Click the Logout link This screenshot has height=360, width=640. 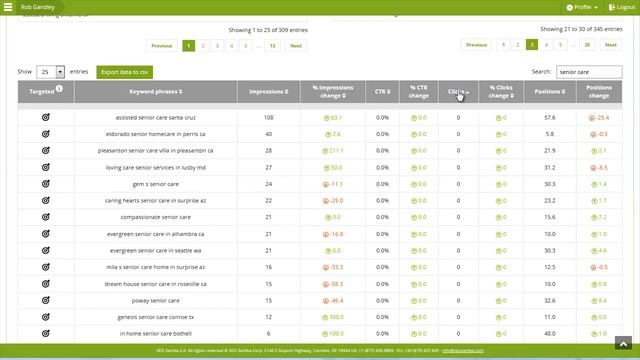622,7
